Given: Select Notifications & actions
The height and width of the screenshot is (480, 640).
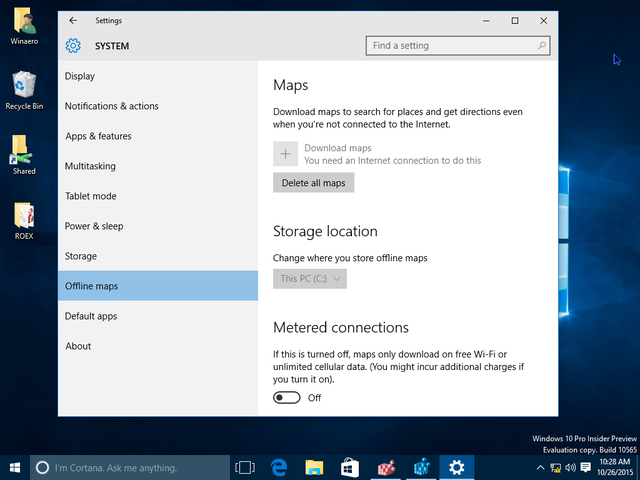Looking at the screenshot, I should pyautogui.click(x=158, y=106).
